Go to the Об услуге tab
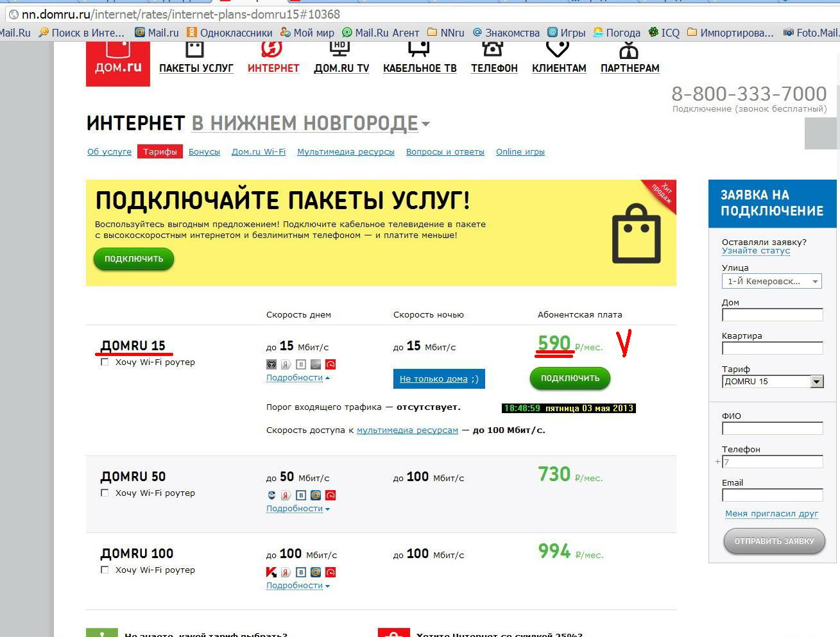The width and height of the screenshot is (840, 637). click(x=109, y=152)
